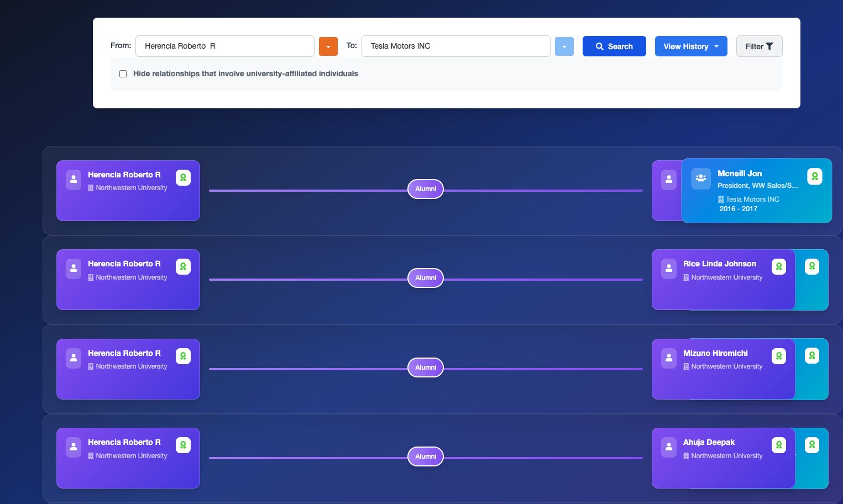Click award badge on Mizuno Hiromichi card
The width and height of the screenshot is (843, 504).
click(779, 356)
